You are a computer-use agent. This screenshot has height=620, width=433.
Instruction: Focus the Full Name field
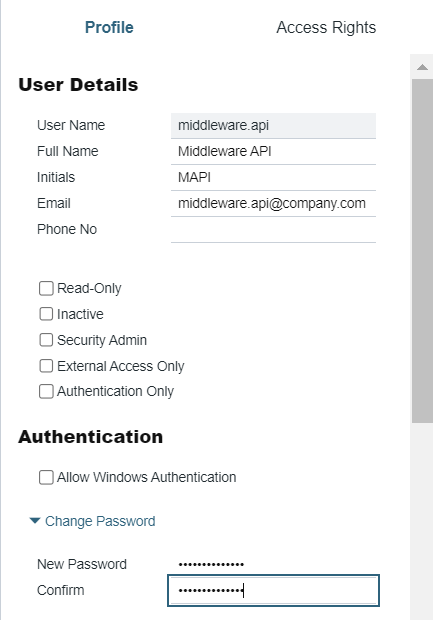pos(273,151)
